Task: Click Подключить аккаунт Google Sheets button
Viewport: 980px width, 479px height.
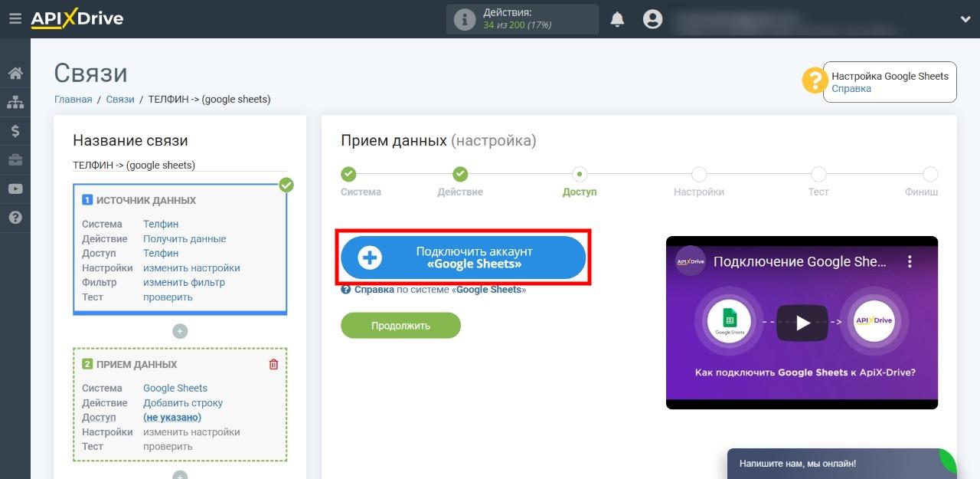Action: (x=463, y=258)
